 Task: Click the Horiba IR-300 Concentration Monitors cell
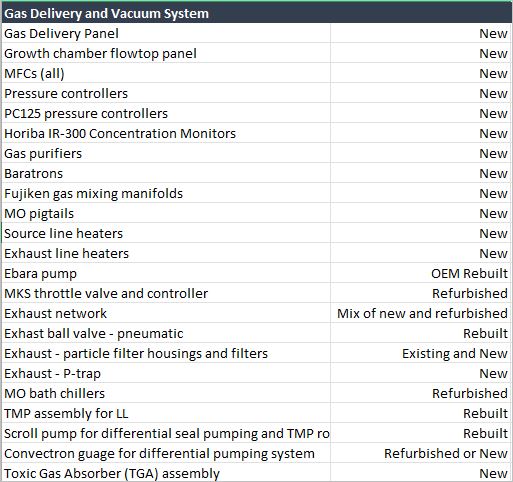point(166,133)
